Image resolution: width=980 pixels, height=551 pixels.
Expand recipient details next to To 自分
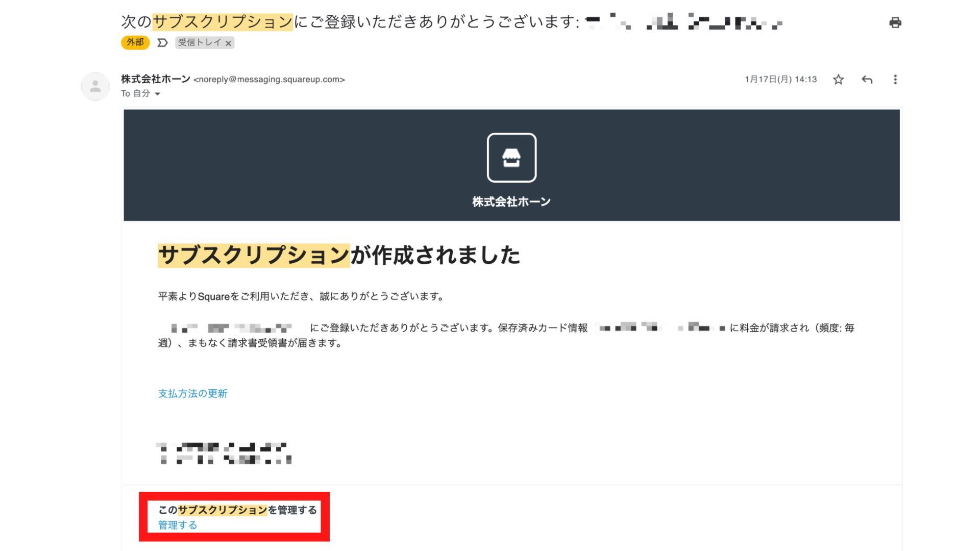click(157, 94)
